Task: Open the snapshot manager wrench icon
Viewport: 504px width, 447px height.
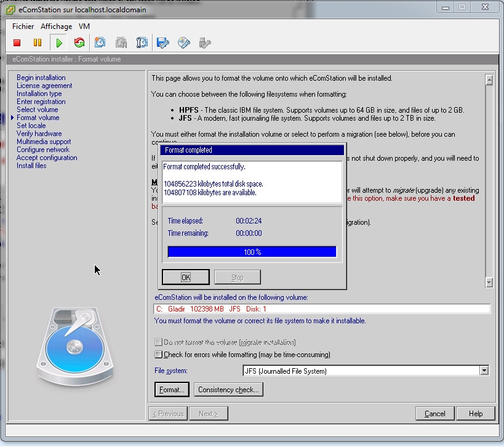Action: [142, 42]
